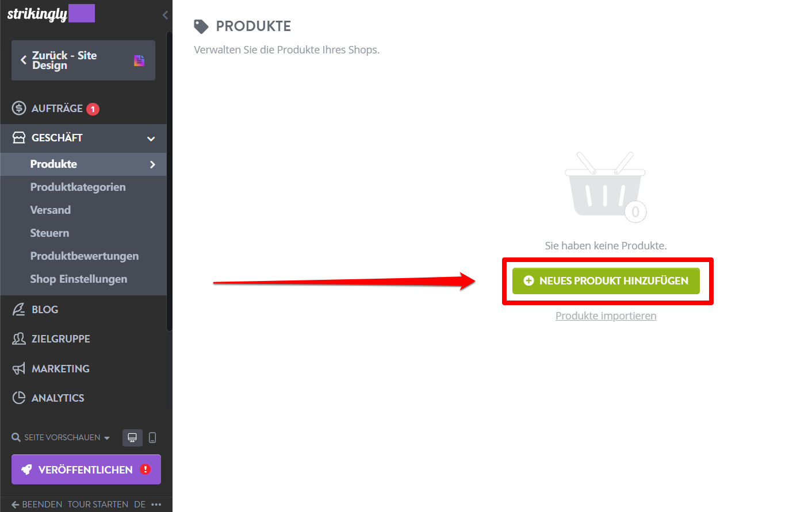Click the Blog feather icon
This screenshot has width=812, height=512.
(x=19, y=309)
